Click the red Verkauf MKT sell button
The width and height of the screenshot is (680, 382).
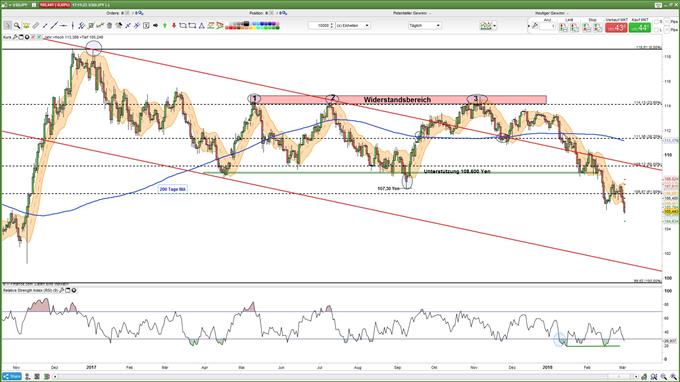(616, 28)
